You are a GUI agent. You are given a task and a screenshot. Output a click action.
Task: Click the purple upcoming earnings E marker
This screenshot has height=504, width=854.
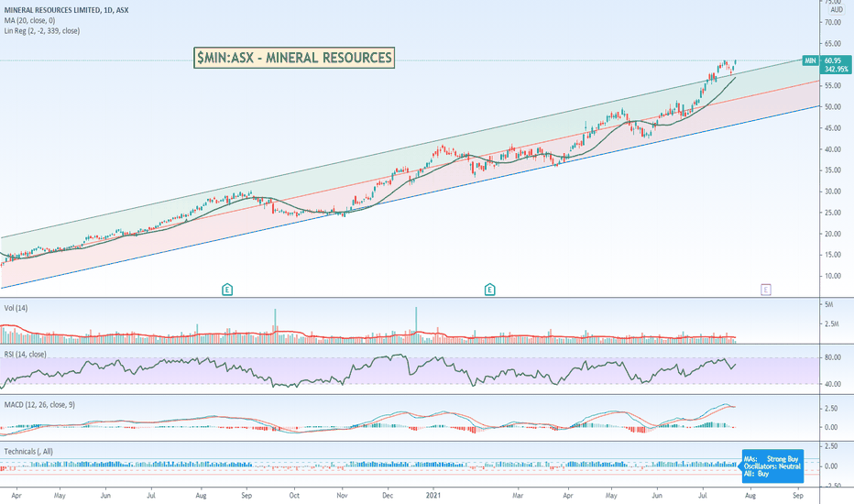[x=766, y=290]
